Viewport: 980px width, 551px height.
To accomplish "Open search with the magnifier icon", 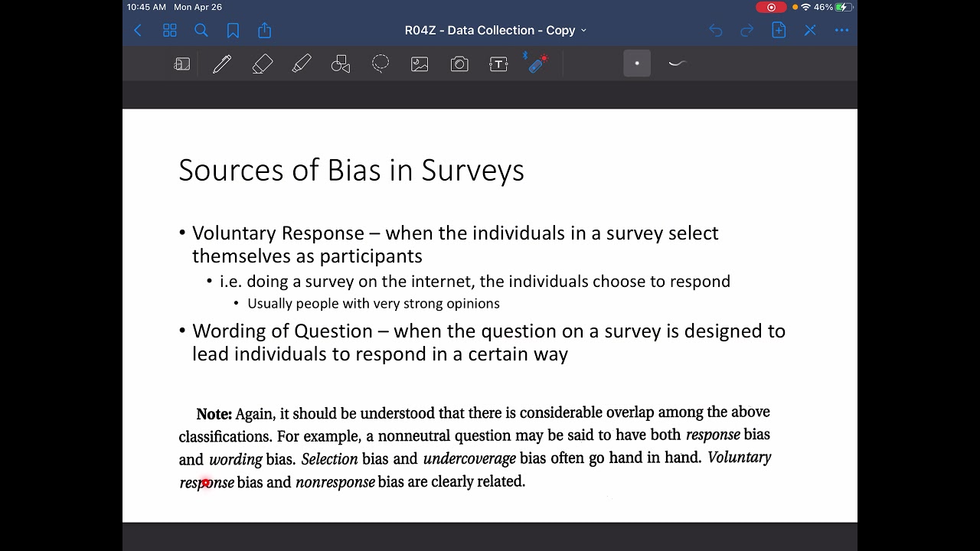I will coord(201,31).
